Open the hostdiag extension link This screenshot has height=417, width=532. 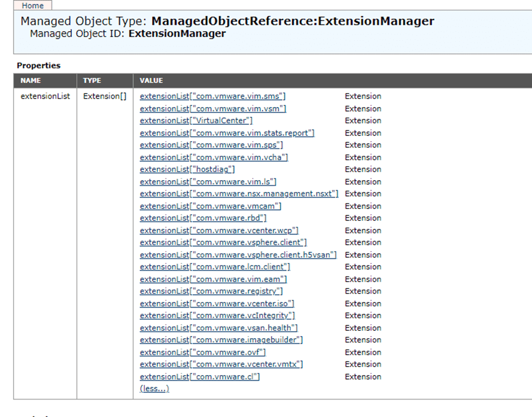[x=187, y=169]
